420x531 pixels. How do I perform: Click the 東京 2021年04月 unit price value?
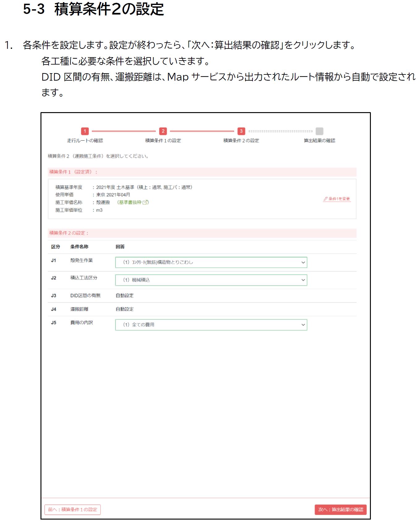pyautogui.click(x=113, y=195)
